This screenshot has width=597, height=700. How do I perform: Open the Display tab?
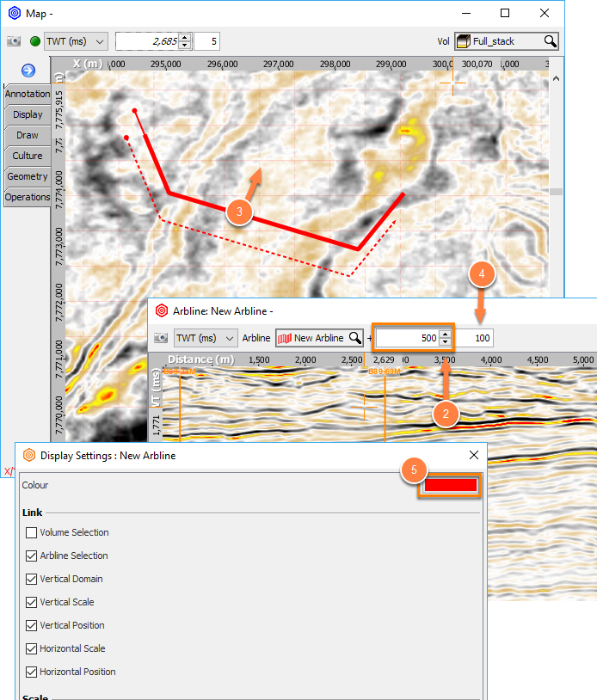pyautogui.click(x=28, y=114)
